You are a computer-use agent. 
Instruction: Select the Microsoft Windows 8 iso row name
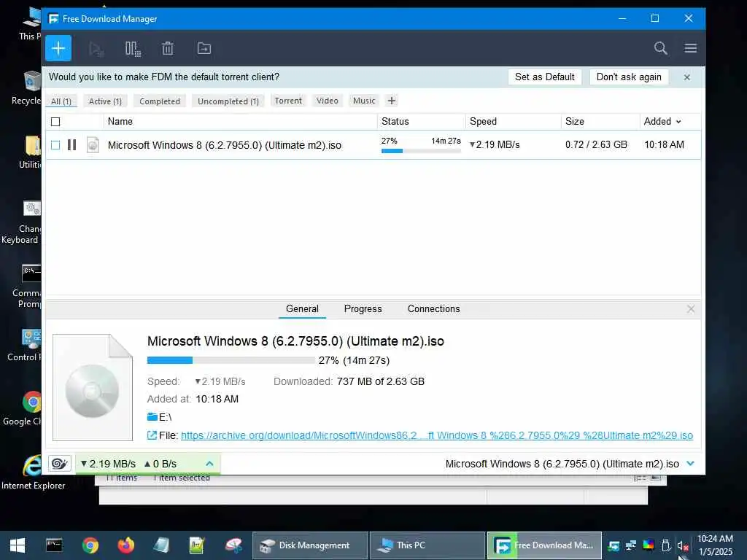click(x=225, y=145)
